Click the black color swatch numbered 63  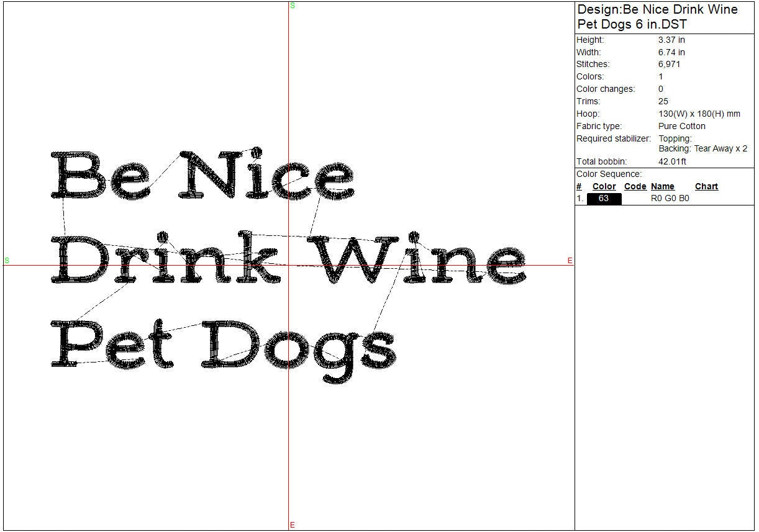click(x=604, y=199)
